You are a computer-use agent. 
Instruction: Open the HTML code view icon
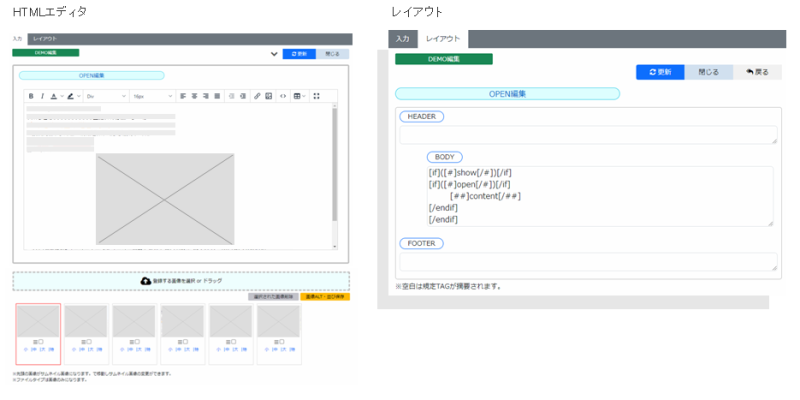pos(283,96)
